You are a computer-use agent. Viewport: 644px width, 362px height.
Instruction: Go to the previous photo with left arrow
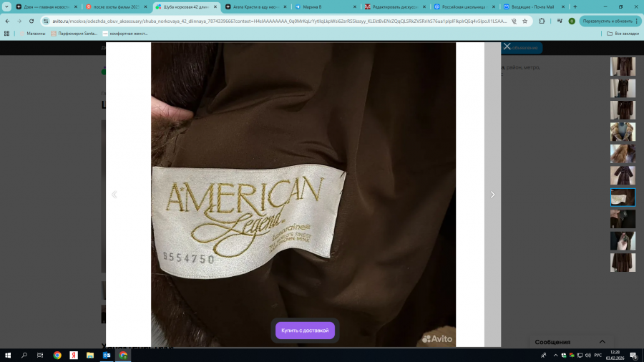(x=114, y=195)
